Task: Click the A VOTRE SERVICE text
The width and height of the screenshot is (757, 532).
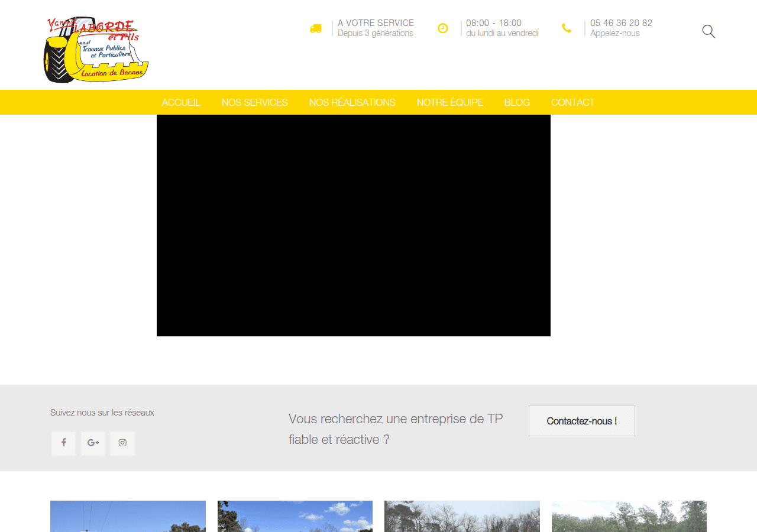Action: tap(376, 23)
